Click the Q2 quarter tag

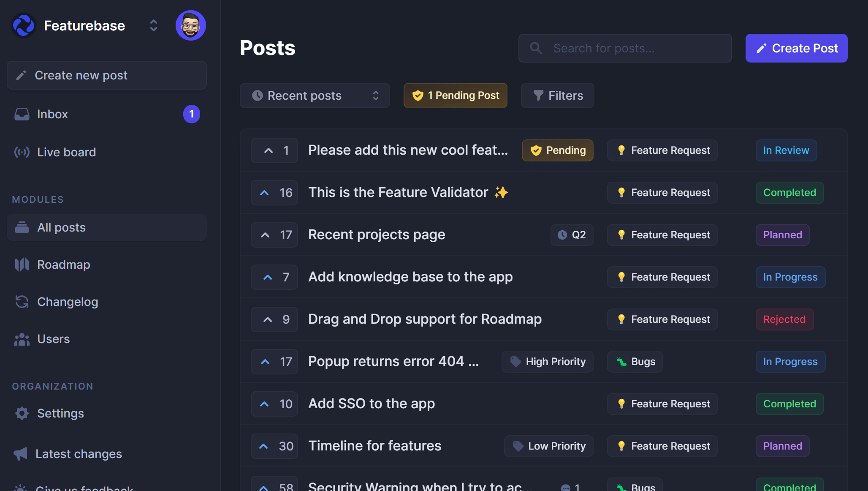pos(572,235)
